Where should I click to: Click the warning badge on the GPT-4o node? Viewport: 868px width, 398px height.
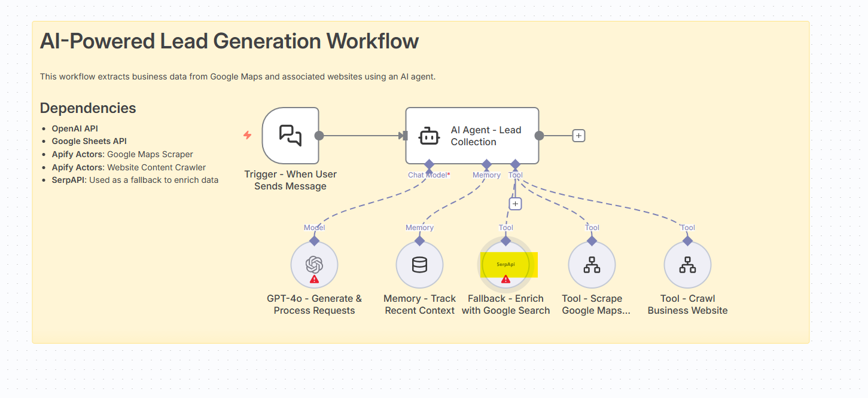(x=315, y=279)
